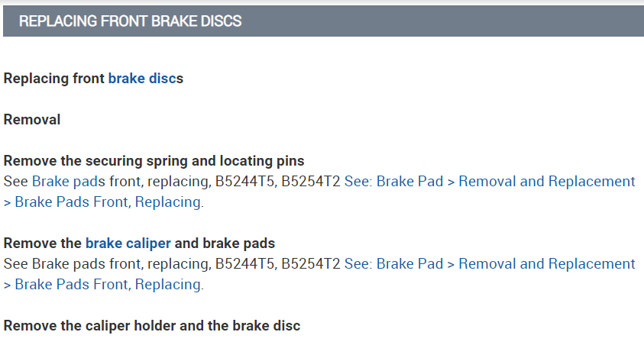Click "B5244T5" text under securing spring step
The width and height of the screenshot is (644, 345).
pyautogui.click(x=245, y=182)
